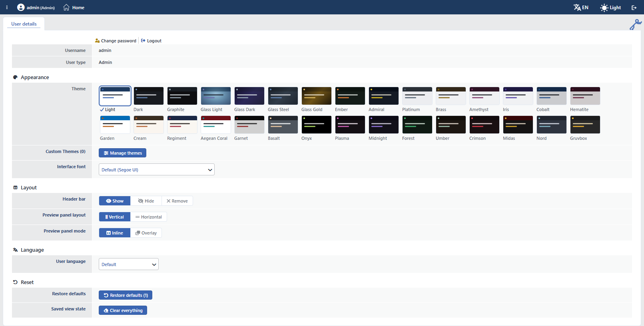Set preview panel layout to Horizontal
Image resolution: width=644 pixels, height=326 pixels.
[149, 217]
